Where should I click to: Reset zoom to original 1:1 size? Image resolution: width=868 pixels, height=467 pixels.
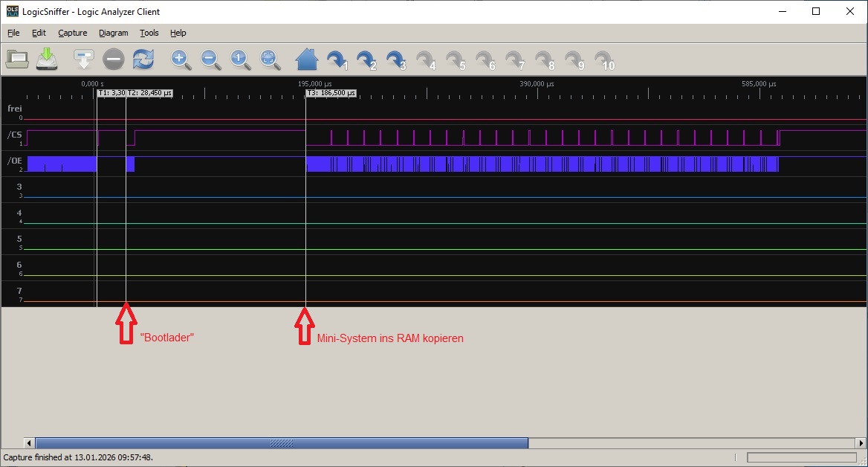(240, 59)
